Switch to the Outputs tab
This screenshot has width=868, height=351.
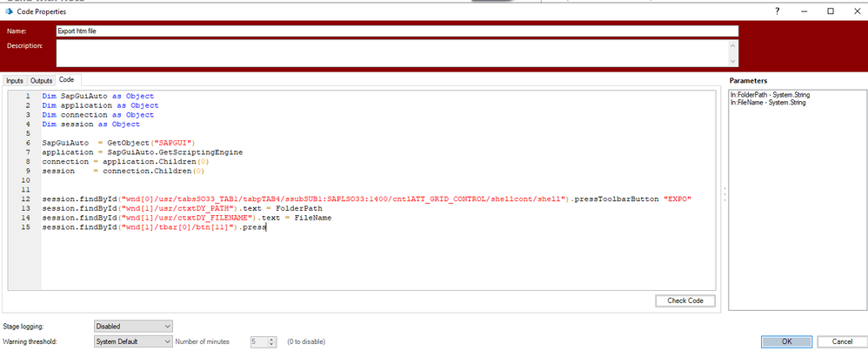(x=42, y=80)
